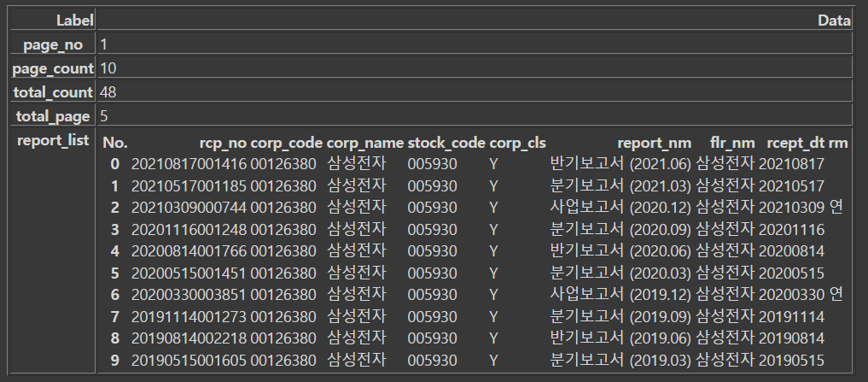This screenshot has height=382, width=868.
Task: Click report name 분기보고서 (2020.09)
Action: click(620, 230)
